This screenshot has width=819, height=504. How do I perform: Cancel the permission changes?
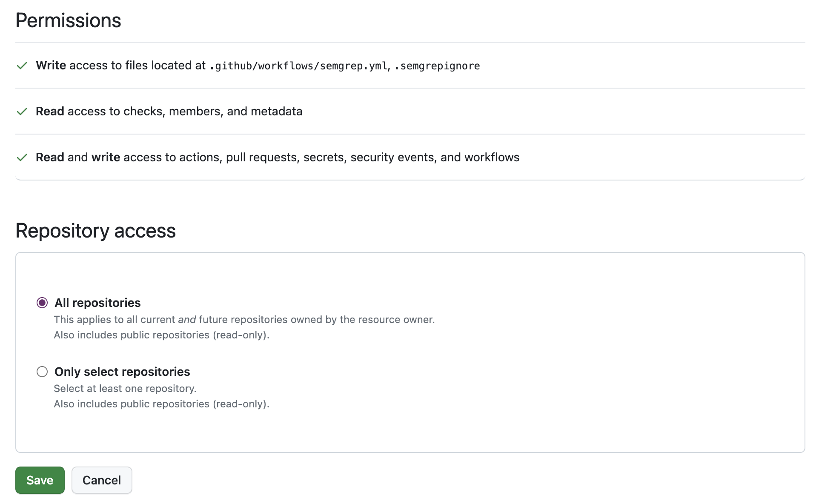pyautogui.click(x=102, y=480)
